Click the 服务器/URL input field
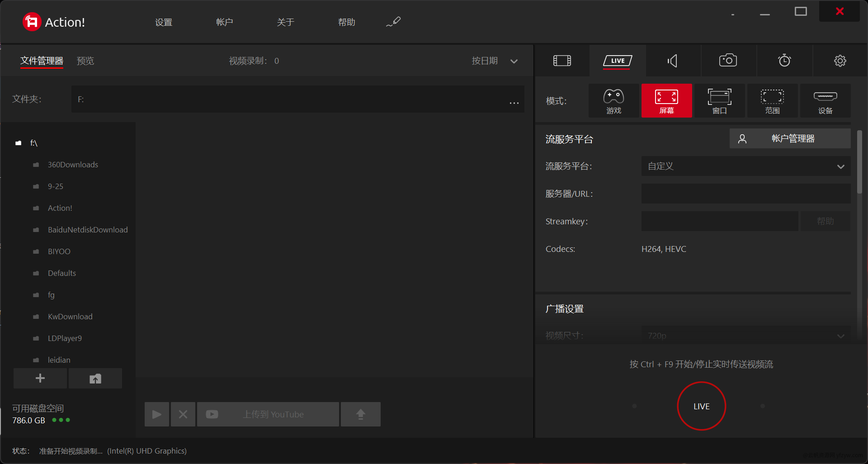The width and height of the screenshot is (868, 464). click(x=746, y=194)
